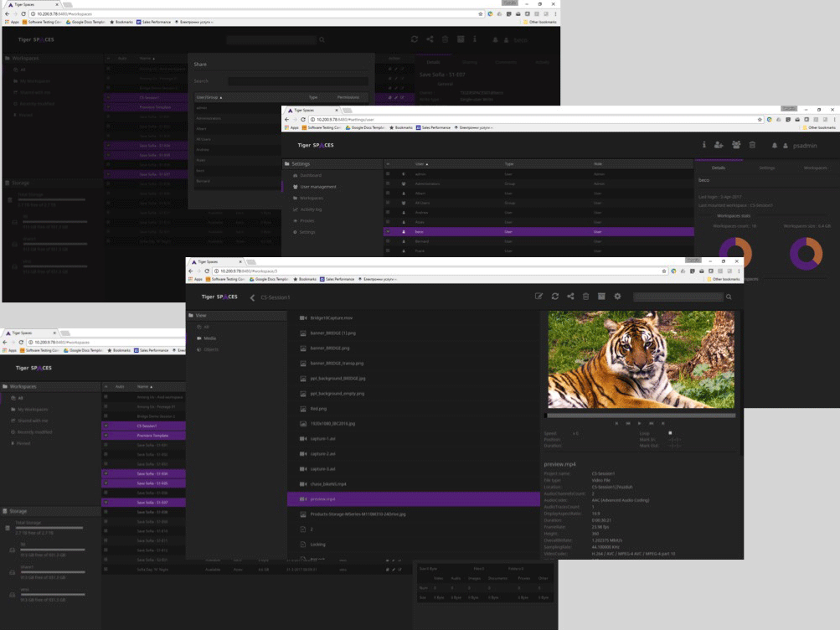This screenshot has height=630, width=840.
Task: Switch to Settings tab in user info panel
Action: click(766, 168)
